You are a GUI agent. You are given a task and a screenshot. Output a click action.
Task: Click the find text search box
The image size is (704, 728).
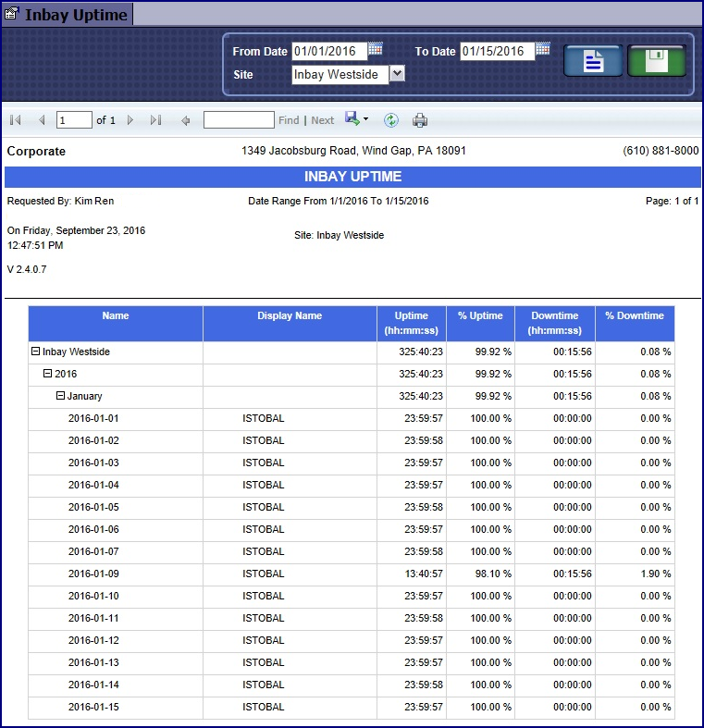(x=239, y=120)
